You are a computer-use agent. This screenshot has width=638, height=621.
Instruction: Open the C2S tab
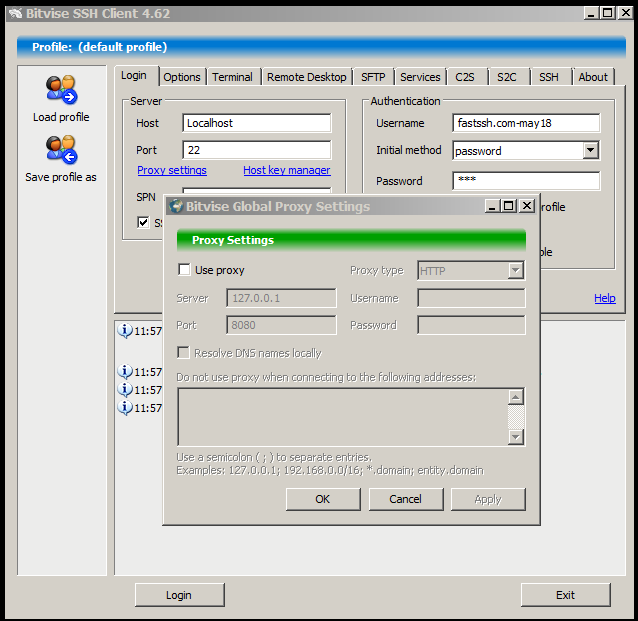pyautogui.click(x=465, y=77)
